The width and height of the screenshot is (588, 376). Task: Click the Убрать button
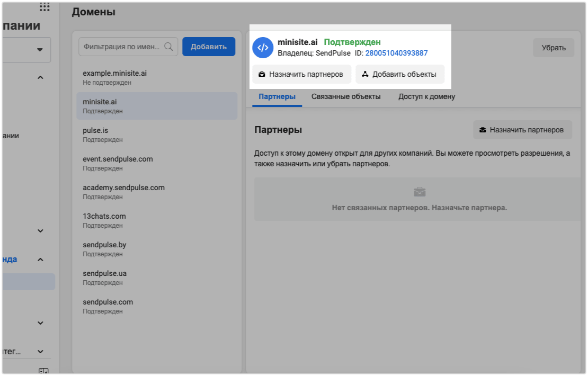click(554, 48)
